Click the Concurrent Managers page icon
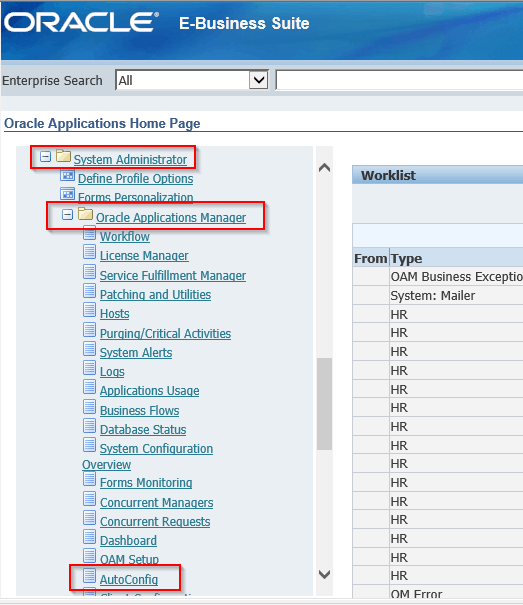Viewport: 523px width, 605px height. 90,499
